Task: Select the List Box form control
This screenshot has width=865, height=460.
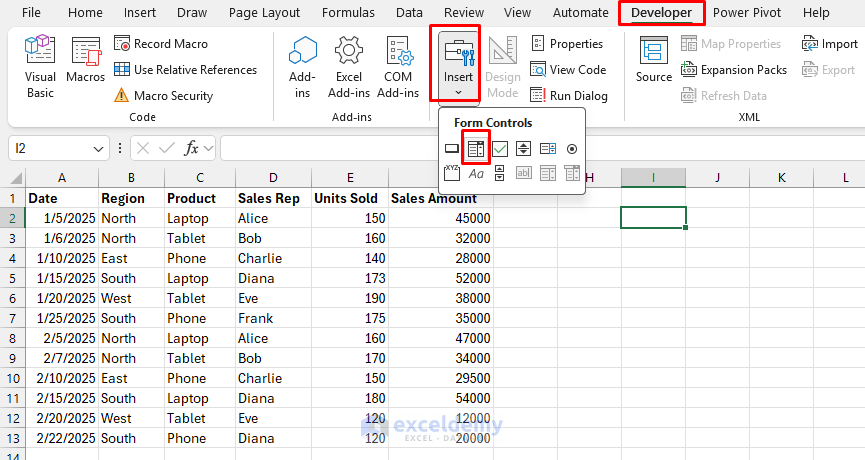Action: [x=548, y=148]
